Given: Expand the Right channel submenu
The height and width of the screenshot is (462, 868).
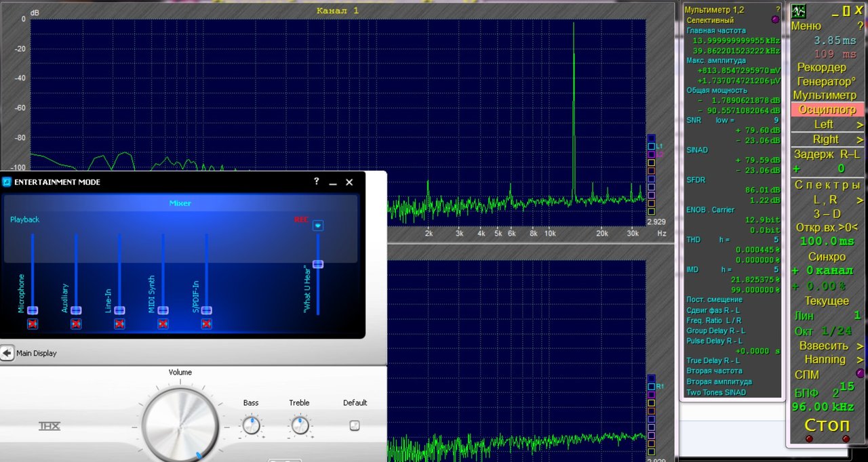Looking at the screenshot, I should 860,140.
